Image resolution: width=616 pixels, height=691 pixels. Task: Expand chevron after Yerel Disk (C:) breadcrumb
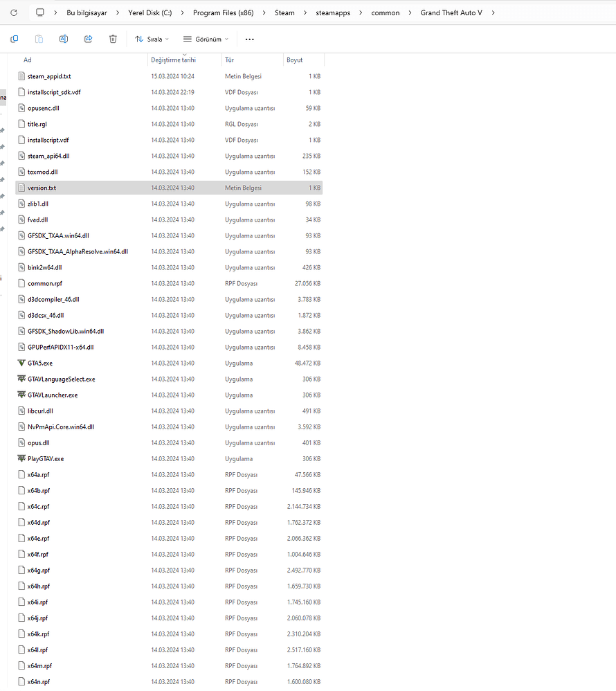pos(183,12)
